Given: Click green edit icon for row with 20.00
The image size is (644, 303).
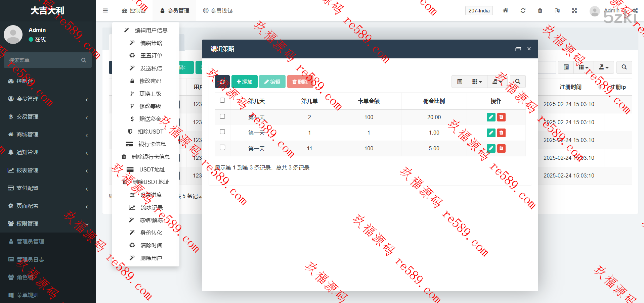Looking at the screenshot, I should coord(491,117).
